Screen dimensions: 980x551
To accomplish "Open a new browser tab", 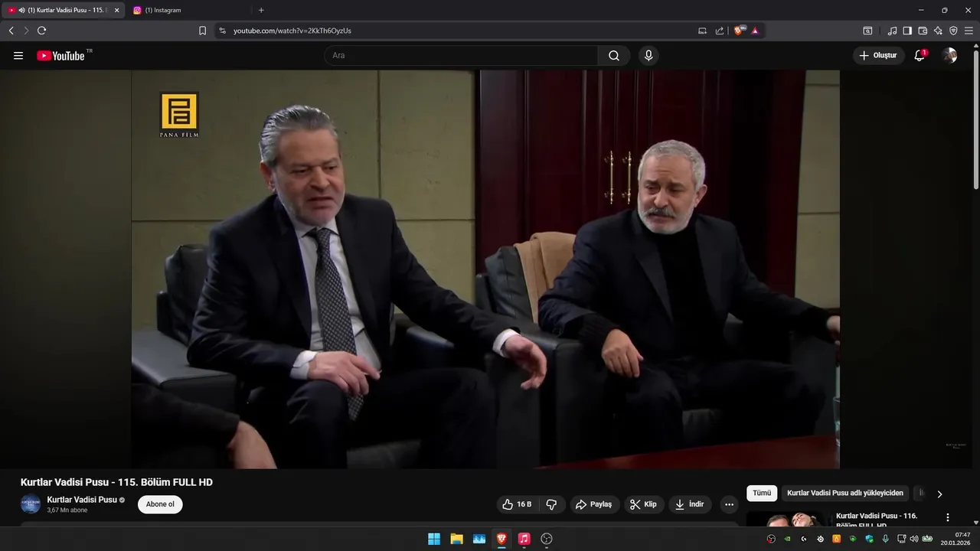I will 261,10.
